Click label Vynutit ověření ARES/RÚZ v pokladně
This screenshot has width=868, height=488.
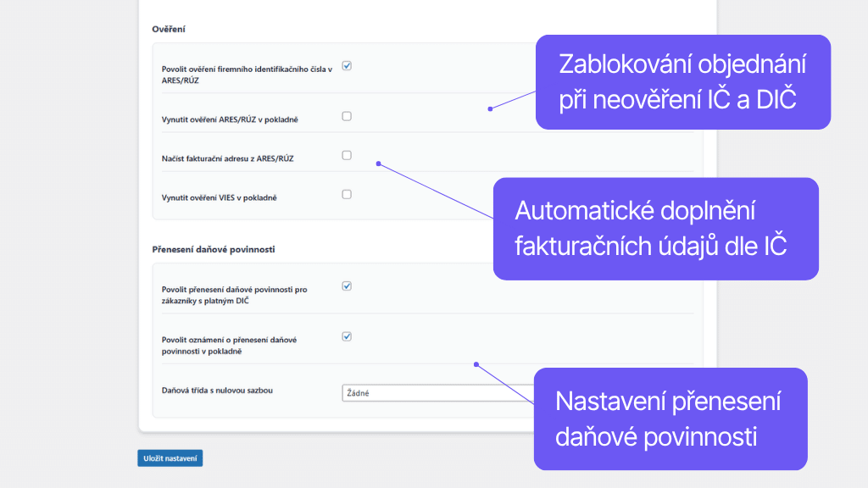[x=230, y=119]
